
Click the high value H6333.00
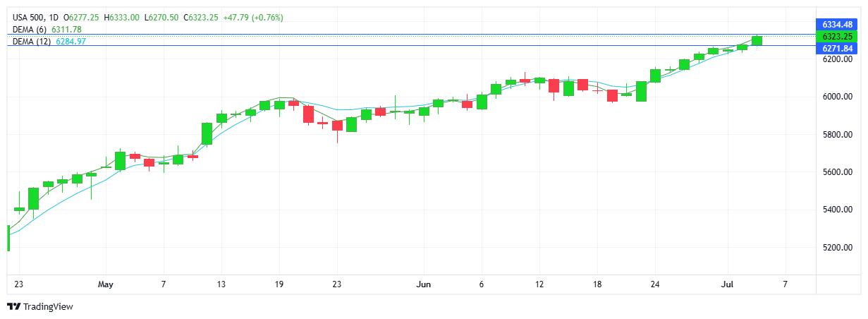122,17
